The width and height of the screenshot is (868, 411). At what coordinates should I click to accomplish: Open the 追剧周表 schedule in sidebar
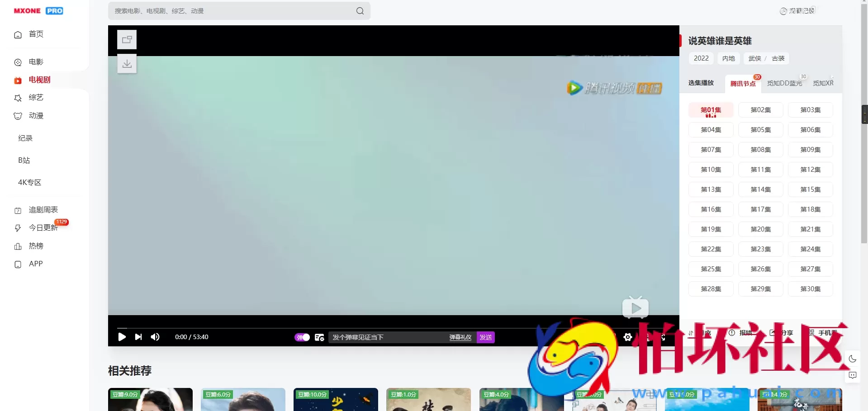[43, 210]
